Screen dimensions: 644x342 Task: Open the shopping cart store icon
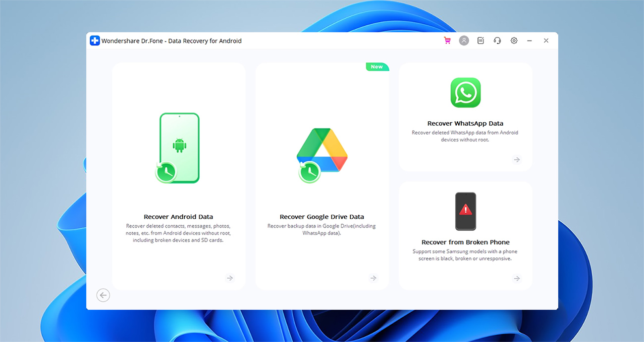(x=447, y=40)
